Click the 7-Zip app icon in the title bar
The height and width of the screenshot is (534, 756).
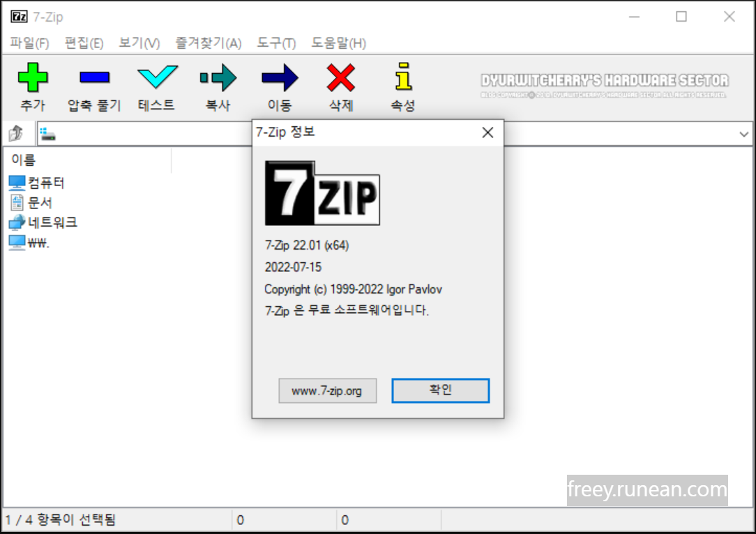[20, 16]
